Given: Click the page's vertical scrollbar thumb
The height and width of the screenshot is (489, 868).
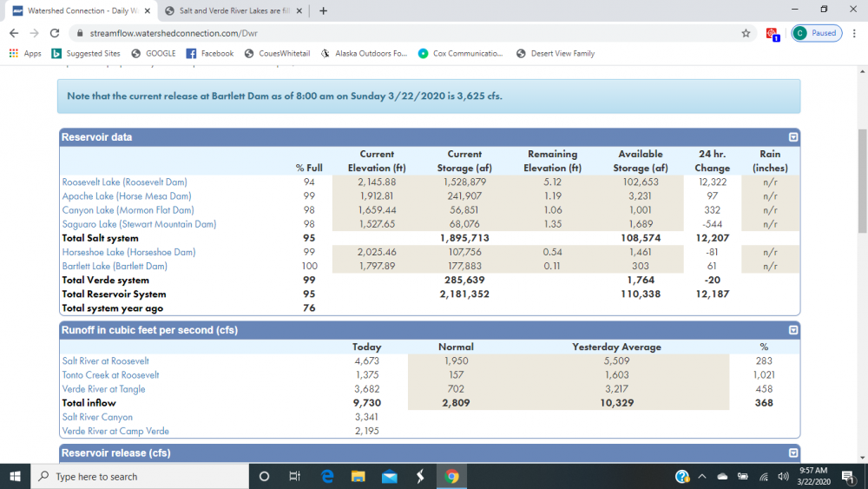Looking at the screenshot, I should (862, 181).
